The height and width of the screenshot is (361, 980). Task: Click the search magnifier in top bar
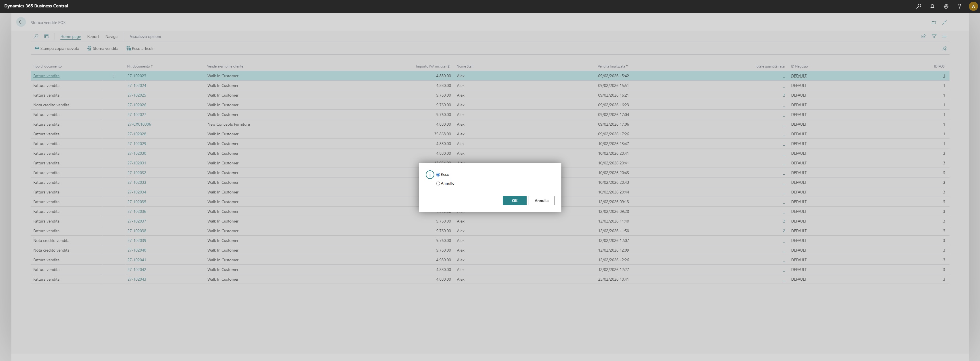[918, 6]
